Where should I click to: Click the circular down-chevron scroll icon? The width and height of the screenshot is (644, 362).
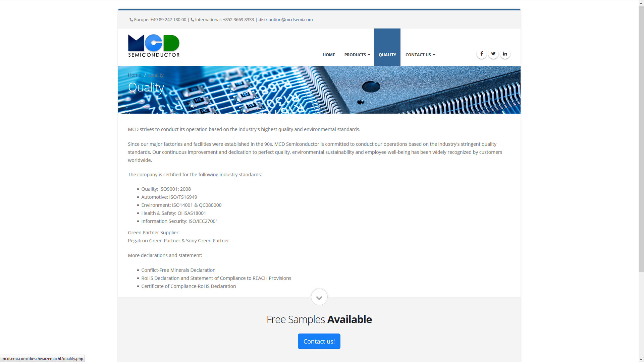coord(319,297)
